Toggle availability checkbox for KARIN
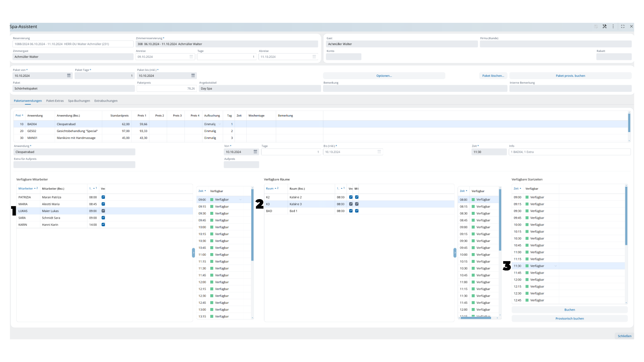The height and width of the screenshot is (362, 644). [x=103, y=225]
